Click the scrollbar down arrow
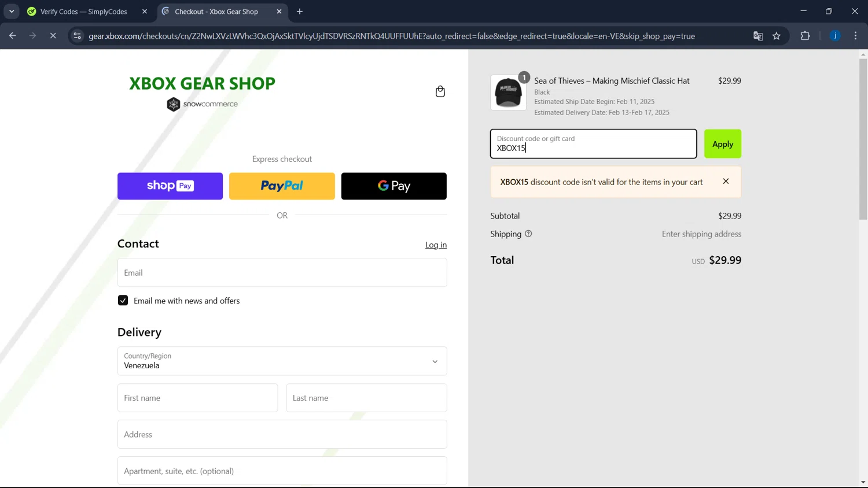This screenshot has width=868, height=488. (x=863, y=482)
